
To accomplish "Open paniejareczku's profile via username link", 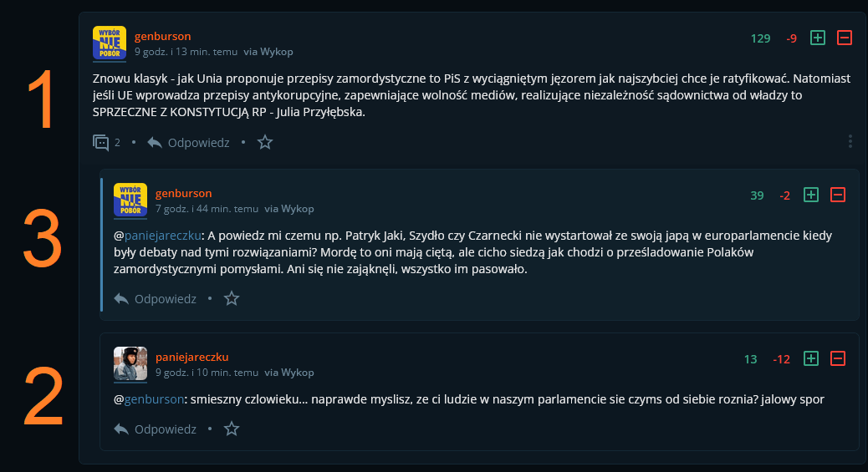I will 191,357.
